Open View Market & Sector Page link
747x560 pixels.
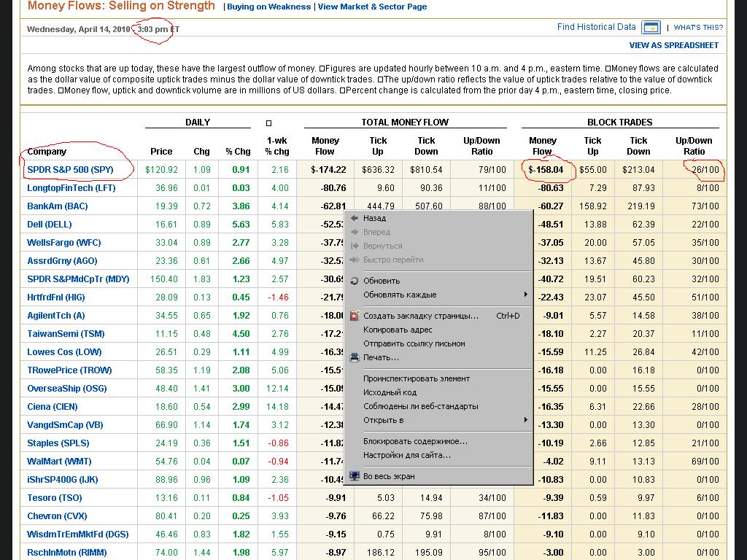coord(372,7)
